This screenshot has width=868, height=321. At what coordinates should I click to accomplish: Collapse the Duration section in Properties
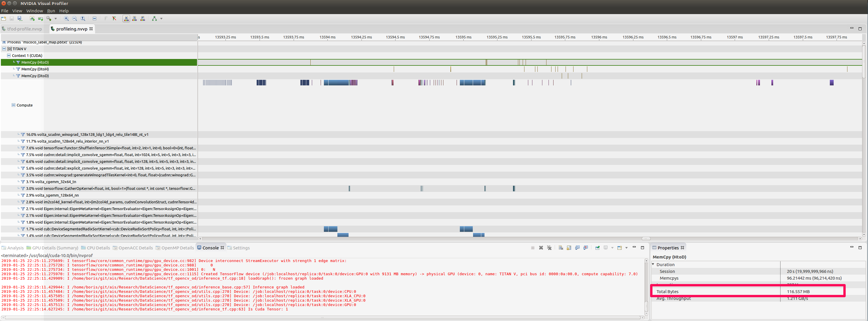[x=653, y=264]
